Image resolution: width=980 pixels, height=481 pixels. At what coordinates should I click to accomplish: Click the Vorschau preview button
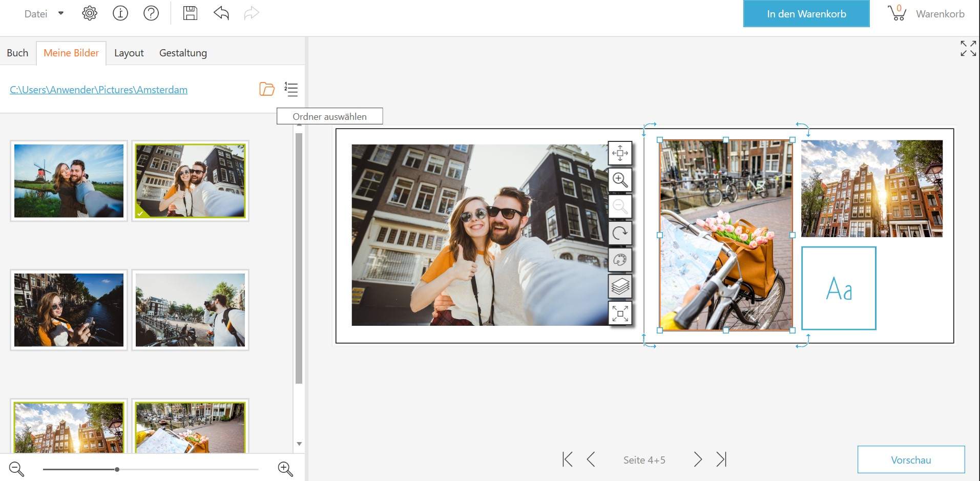click(911, 459)
